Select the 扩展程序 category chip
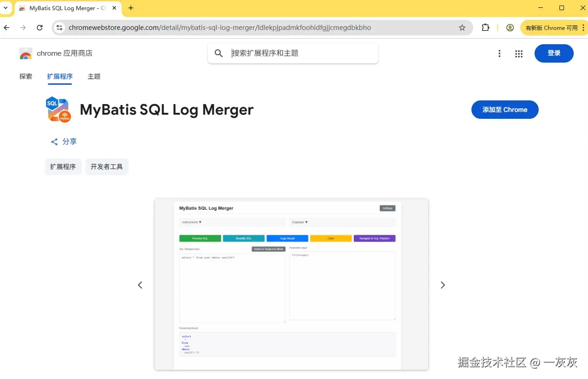588x379 pixels. (63, 167)
